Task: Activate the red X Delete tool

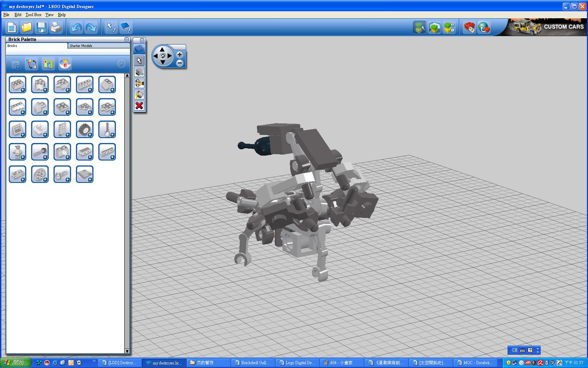Action: [139, 106]
